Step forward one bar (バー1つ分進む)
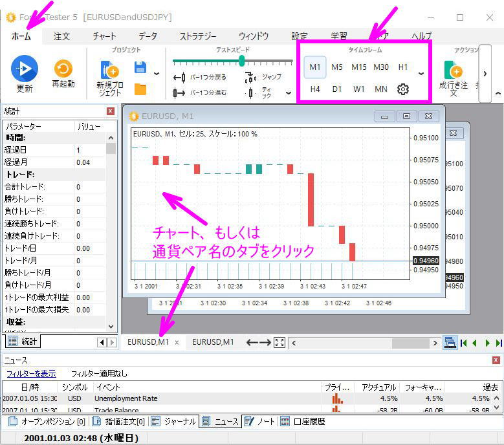 [x=200, y=93]
